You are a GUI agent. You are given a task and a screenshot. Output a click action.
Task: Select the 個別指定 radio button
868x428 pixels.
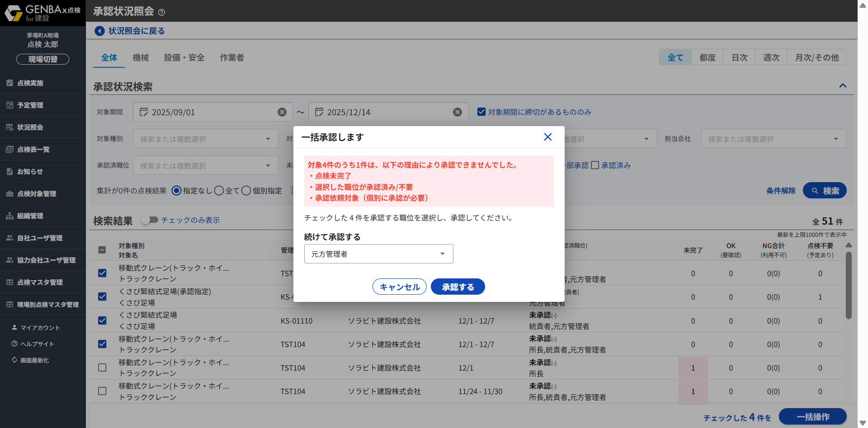tap(246, 191)
